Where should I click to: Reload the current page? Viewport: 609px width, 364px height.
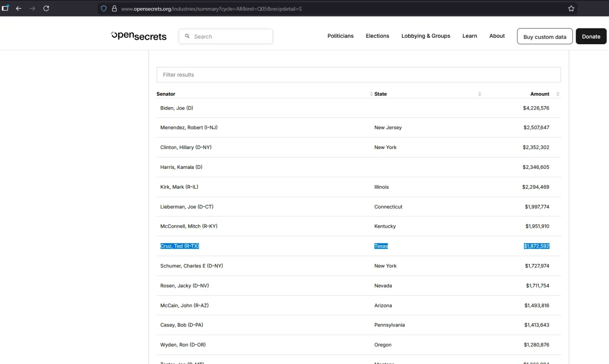[46, 9]
